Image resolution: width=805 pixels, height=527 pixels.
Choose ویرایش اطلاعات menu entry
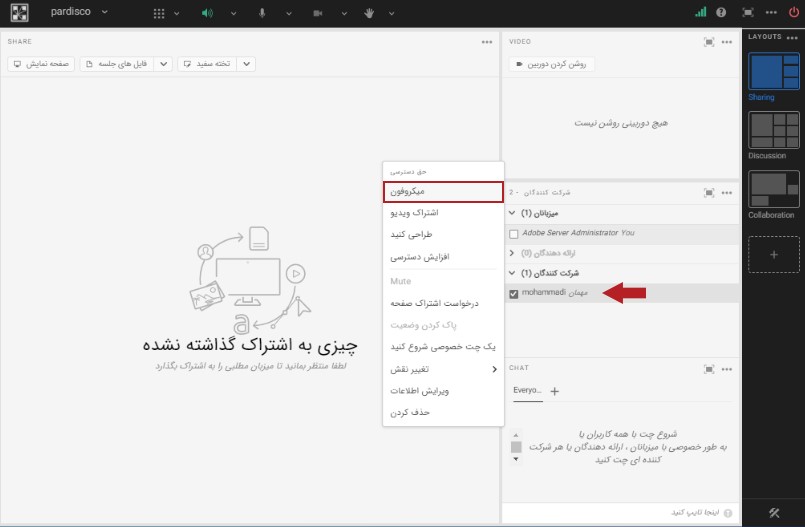(x=443, y=391)
